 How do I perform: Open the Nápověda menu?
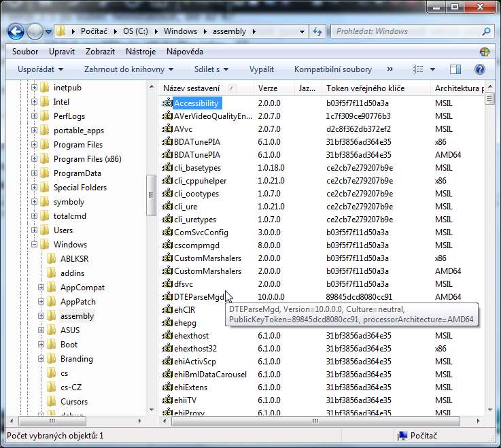coord(185,52)
